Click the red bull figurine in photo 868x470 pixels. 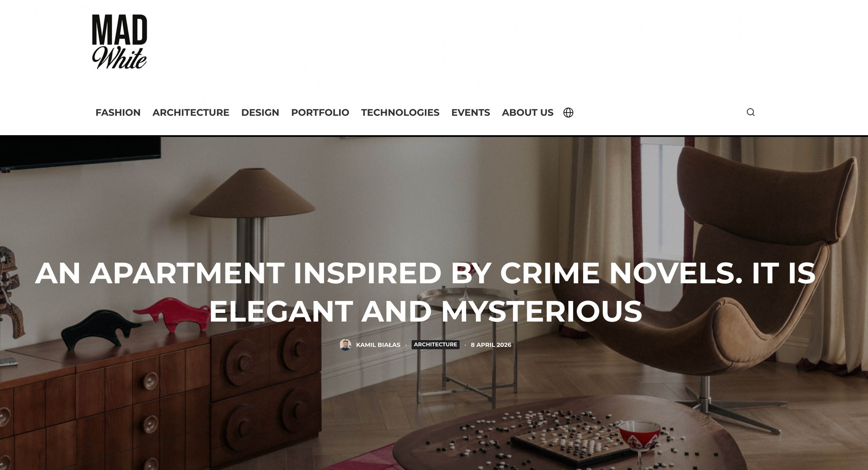(171, 314)
